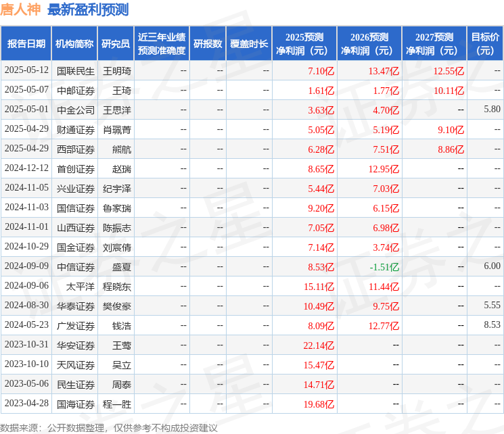
Task: Click the 12.95亿 forecast value
Action: (384, 168)
